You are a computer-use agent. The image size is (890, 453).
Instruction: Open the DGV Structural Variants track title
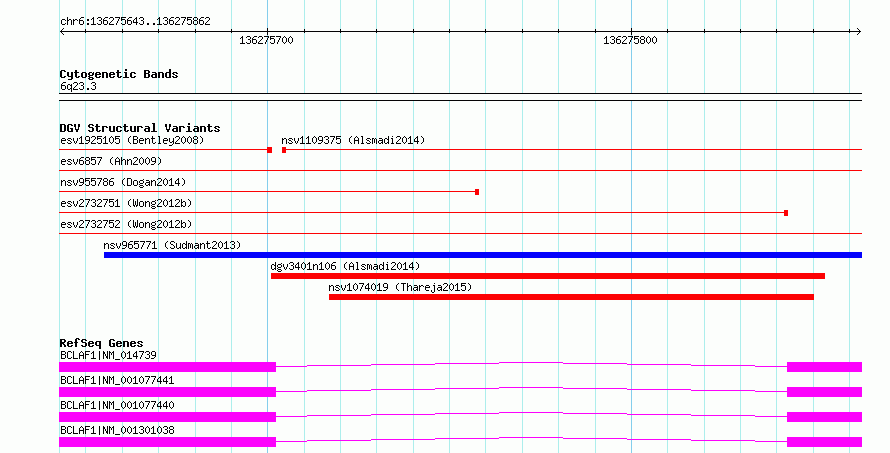pyautogui.click(x=140, y=128)
